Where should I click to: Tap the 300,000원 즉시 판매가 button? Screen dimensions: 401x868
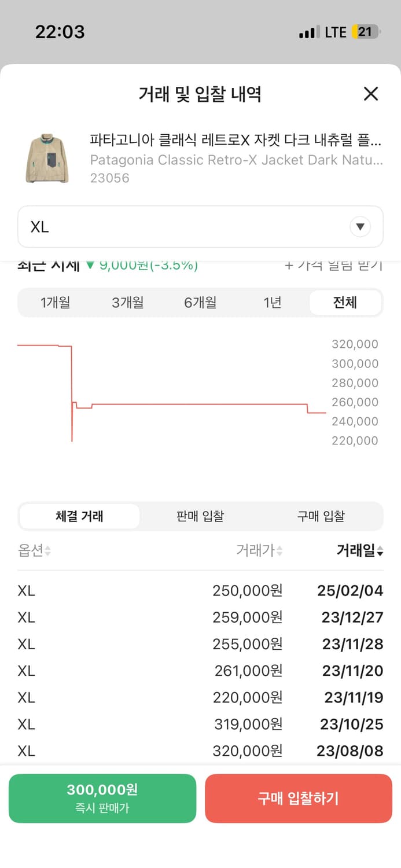point(102,799)
